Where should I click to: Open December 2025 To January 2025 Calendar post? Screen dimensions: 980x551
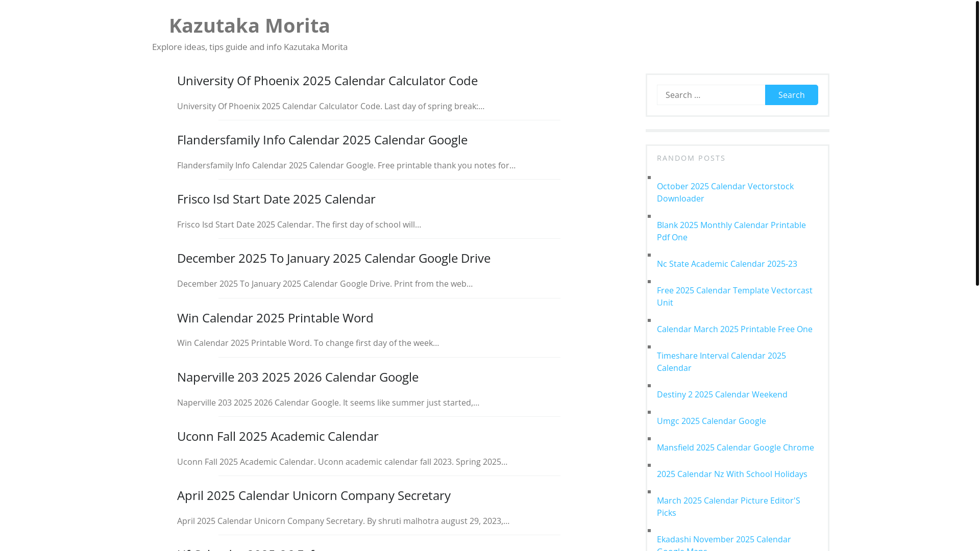334,258
